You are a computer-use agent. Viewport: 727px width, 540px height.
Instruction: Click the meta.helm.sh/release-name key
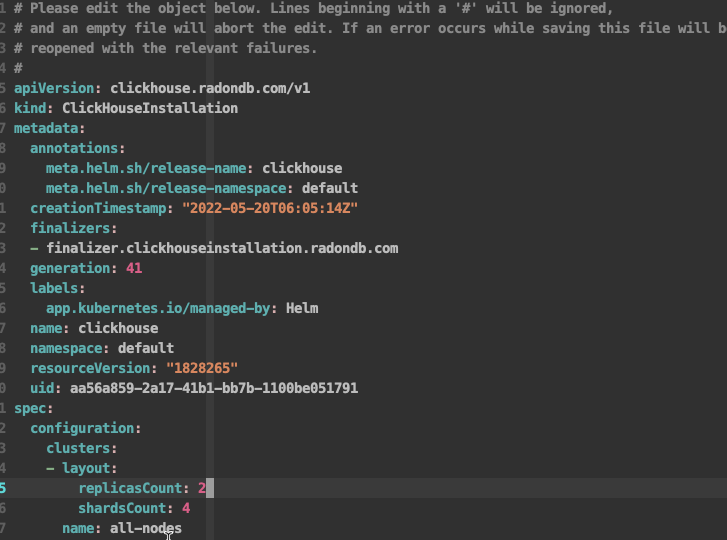point(146,168)
